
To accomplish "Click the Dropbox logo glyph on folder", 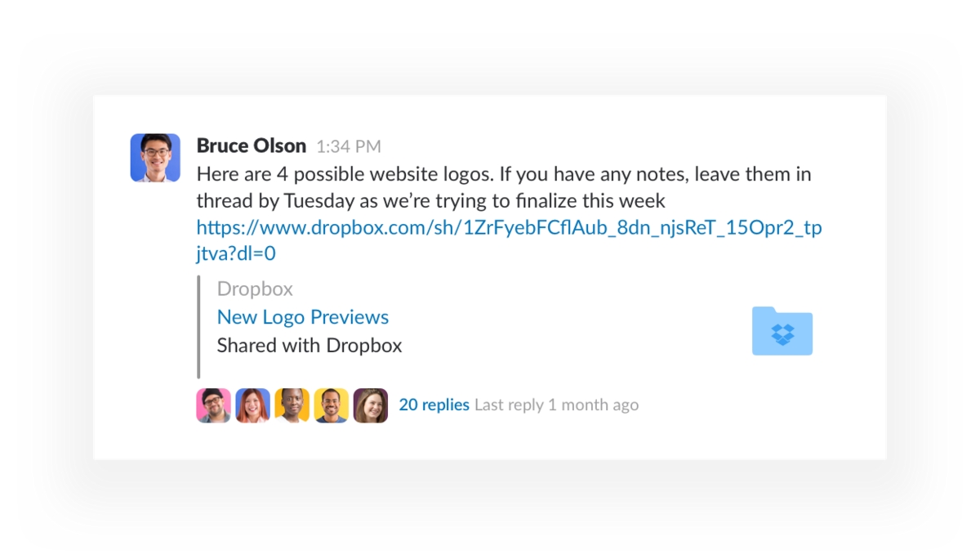I will 782,333.
